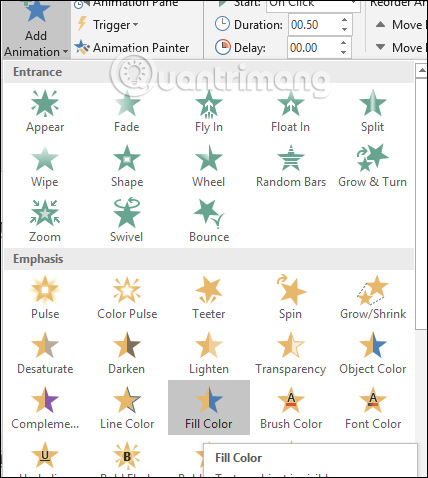The image size is (428, 478).
Task: Click the animation gallery scrollbar thumb
Action: [x=422, y=204]
